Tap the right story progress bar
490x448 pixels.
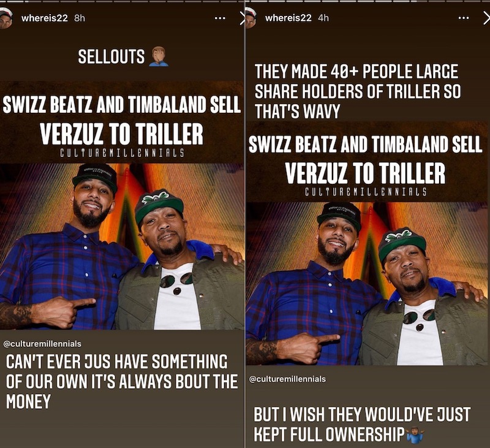[367, 1]
